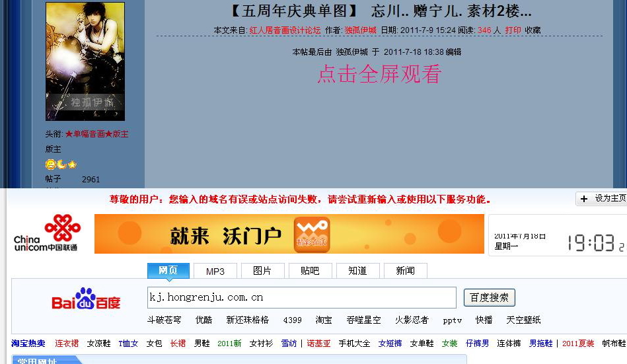Screen dimensions: 627x364
Task: Open the 红人居音画设计论坛 source link
Action: (285, 30)
